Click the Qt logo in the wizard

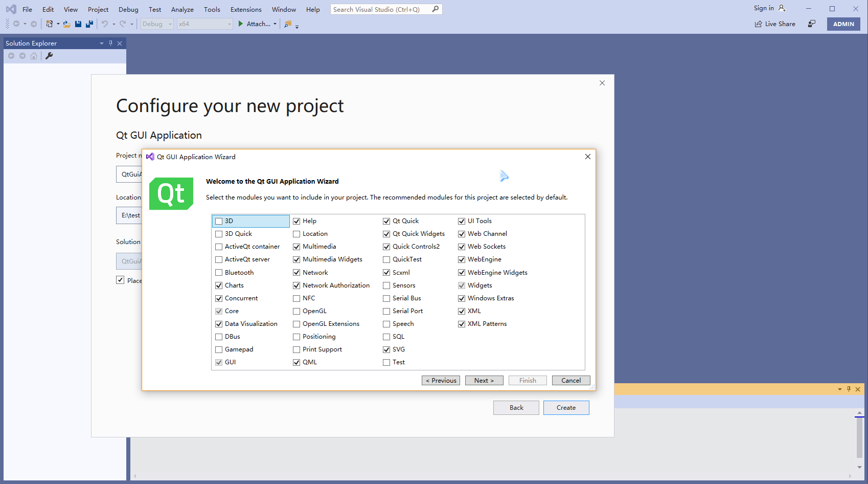click(x=171, y=193)
